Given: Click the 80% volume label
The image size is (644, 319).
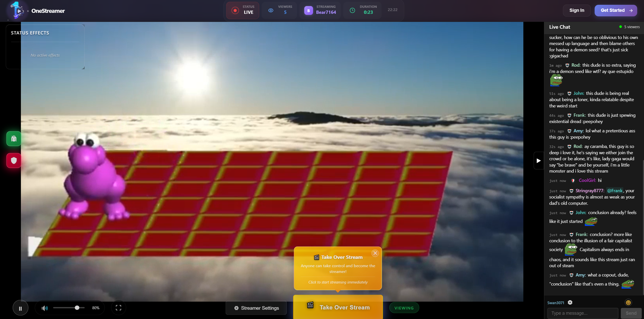Looking at the screenshot, I should [96, 308].
